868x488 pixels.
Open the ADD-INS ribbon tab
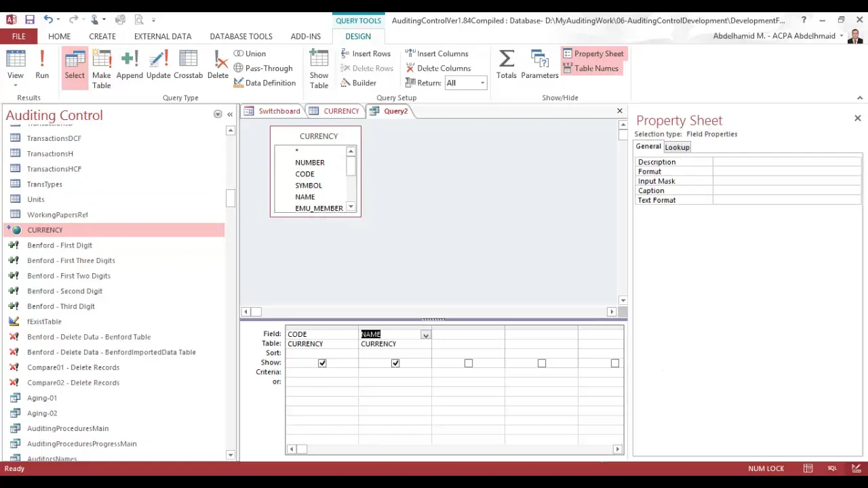click(306, 36)
